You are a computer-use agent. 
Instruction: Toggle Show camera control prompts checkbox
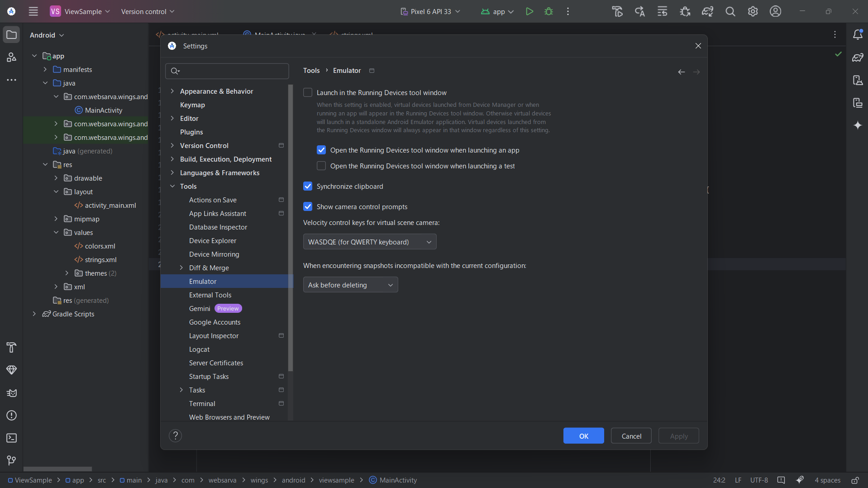coord(308,206)
